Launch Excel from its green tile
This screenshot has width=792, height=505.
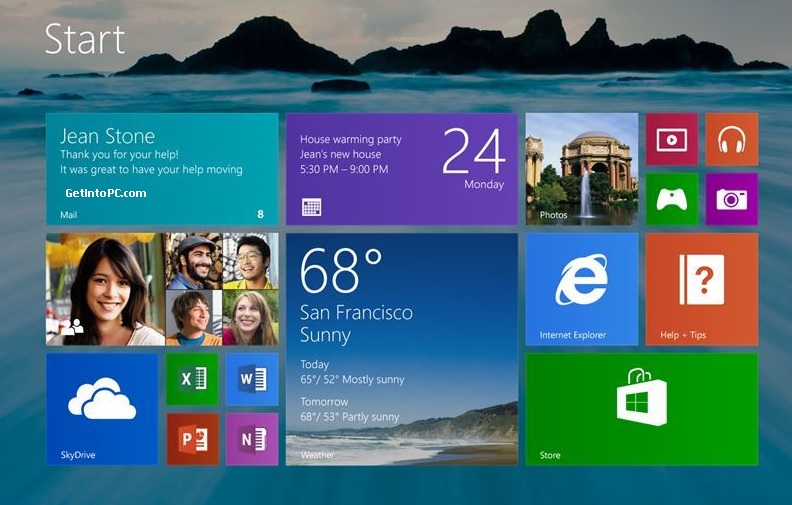click(x=192, y=379)
